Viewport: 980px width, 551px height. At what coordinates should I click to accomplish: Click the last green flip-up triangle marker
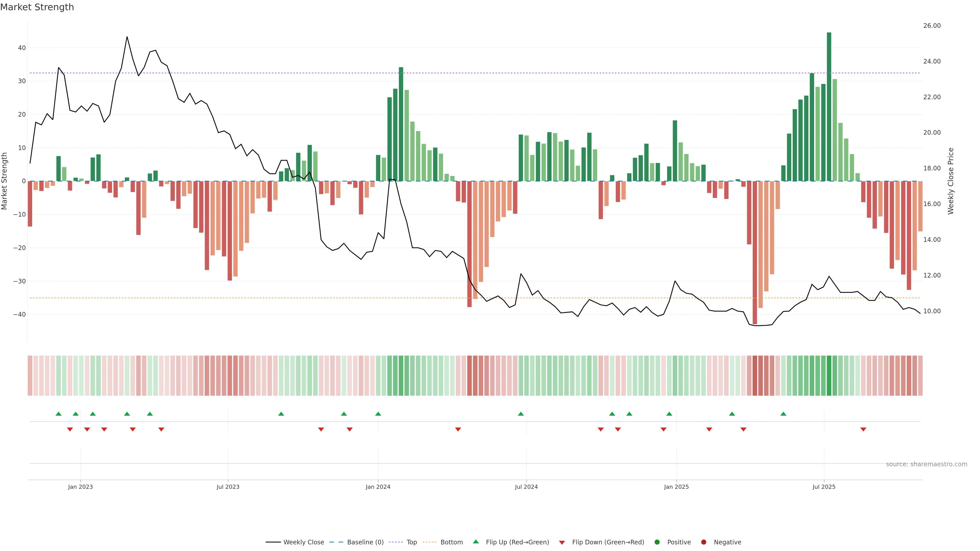click(x=783, y=414)
